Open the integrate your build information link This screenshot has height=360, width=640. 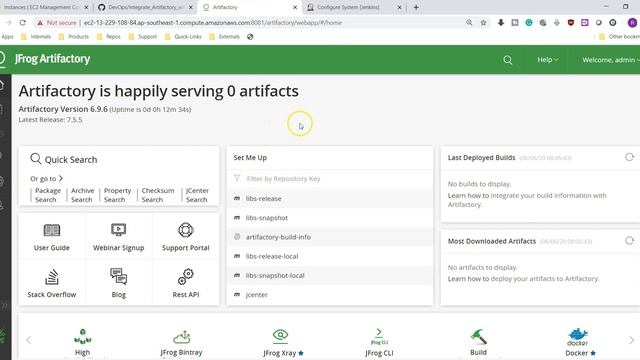[x=527, y=200]
